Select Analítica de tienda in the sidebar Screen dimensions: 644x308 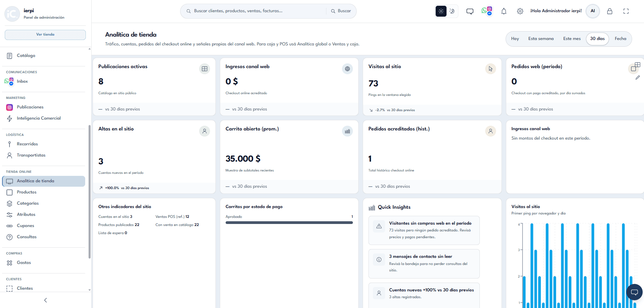click(44, 181)
